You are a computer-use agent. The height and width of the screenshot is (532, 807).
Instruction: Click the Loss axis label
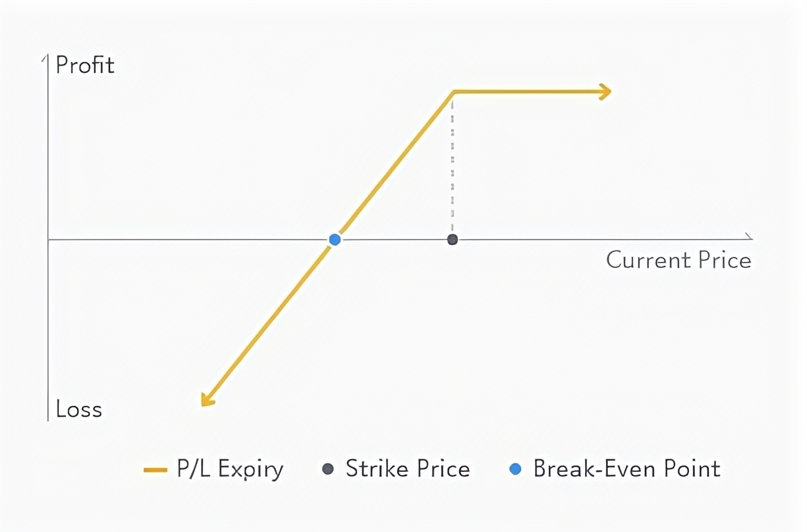[79, 409]
